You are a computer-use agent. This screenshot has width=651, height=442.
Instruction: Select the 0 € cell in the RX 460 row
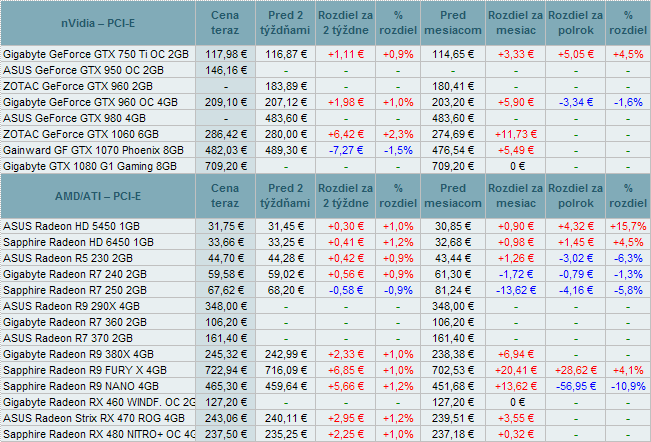pyautogui.click(x=517, y=402)
